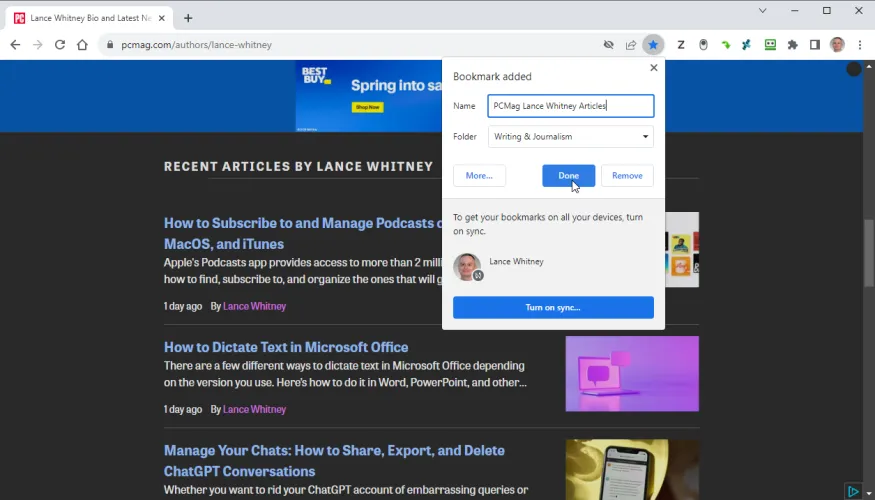Open the Chrome profile avatar menu
The height and width of the screenshot is (500, 875).
pos(838,45)
